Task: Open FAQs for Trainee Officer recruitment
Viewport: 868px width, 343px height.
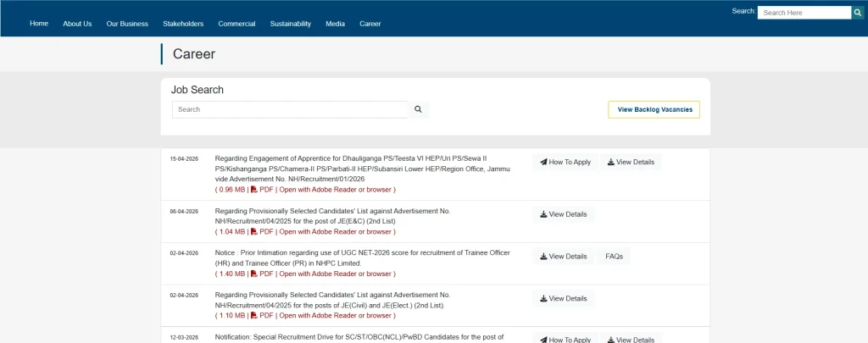Action: pos(614,256)
